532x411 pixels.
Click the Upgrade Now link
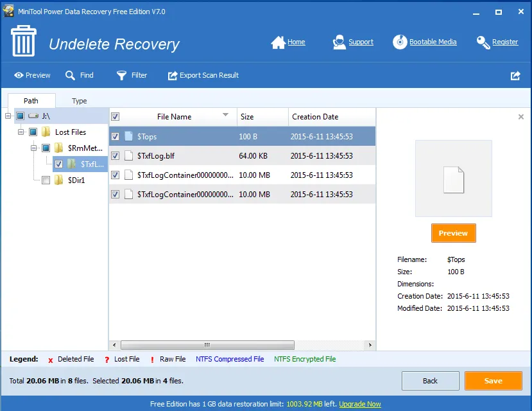click(x=360, y=404)
